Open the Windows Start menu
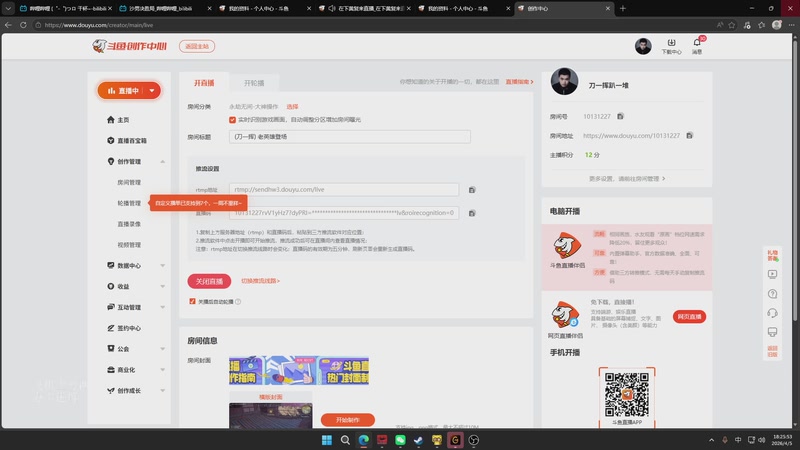The height and width of the screenshot is (450, 800). [327, 440]
